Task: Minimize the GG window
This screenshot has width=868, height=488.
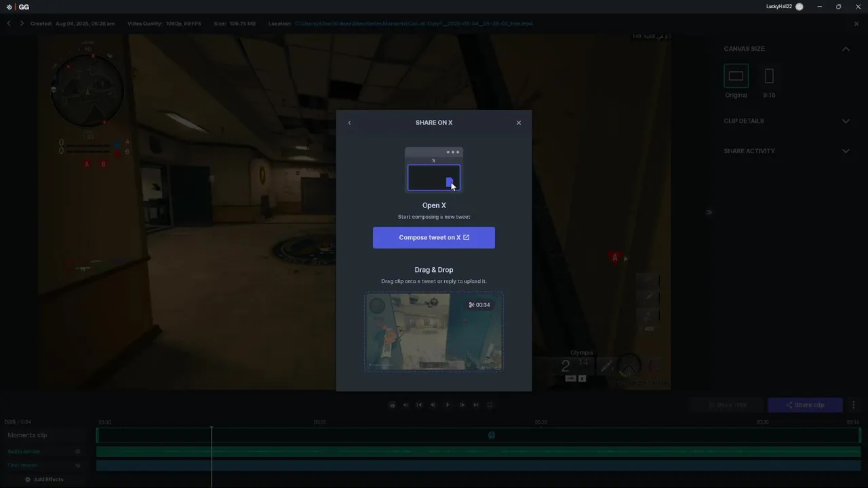Action: point(820,7)
